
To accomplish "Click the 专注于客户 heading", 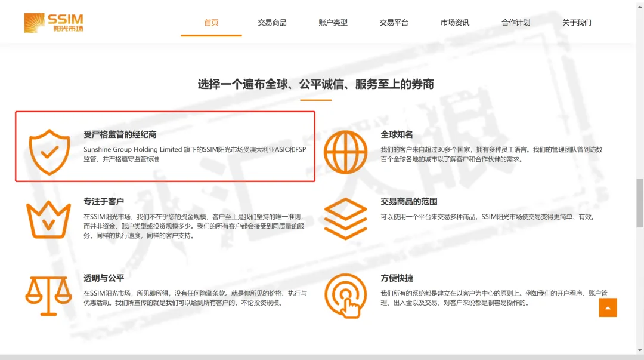I will click(104, 202).
